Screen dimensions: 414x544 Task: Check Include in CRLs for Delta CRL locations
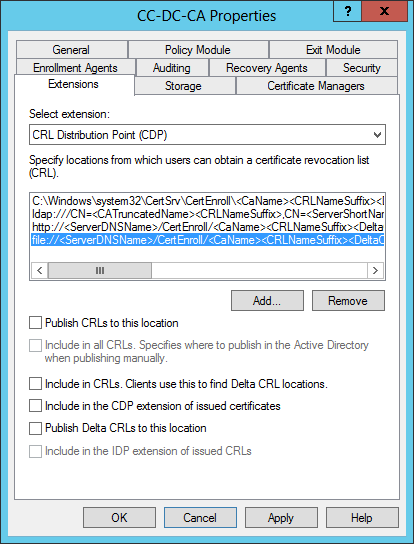(x=35, y=384)
